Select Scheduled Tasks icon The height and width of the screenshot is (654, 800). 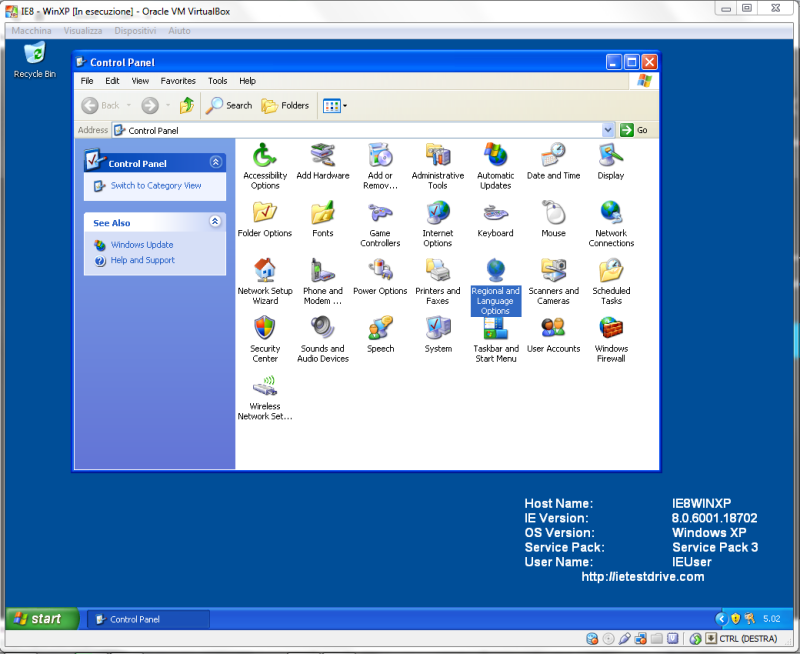(611, 281)
